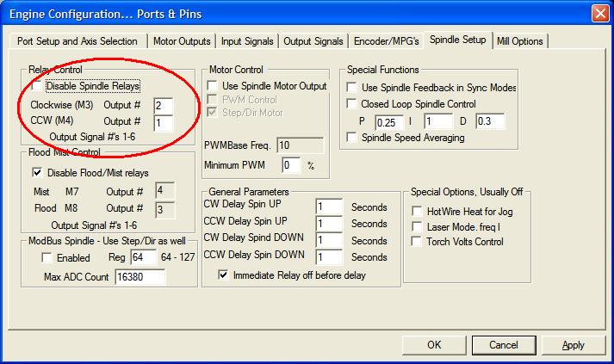The image size is (614, 364).
Task: Edit the ModBus Reg field
Action: pyautogui.click(x=143, y=257)
